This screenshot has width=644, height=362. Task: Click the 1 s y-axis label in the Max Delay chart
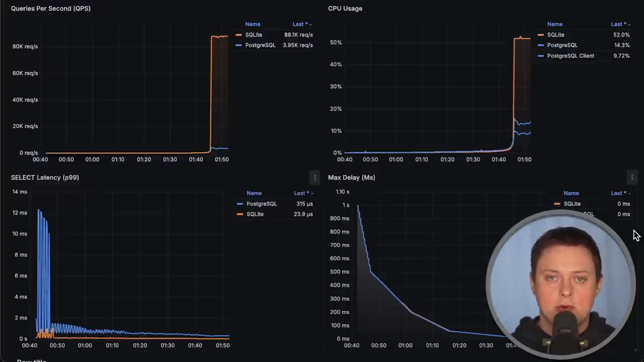(x=346, y=205)
